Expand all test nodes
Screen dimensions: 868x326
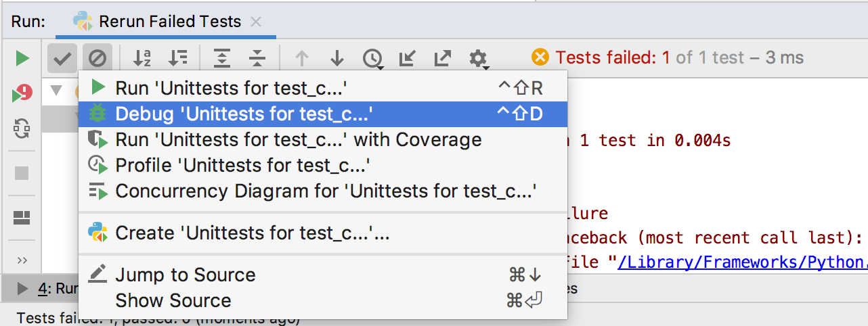click(x=221, y=58)
